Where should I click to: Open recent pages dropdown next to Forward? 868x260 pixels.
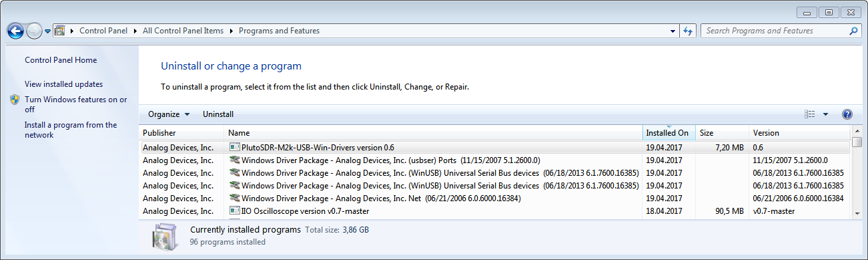[48, 31]
